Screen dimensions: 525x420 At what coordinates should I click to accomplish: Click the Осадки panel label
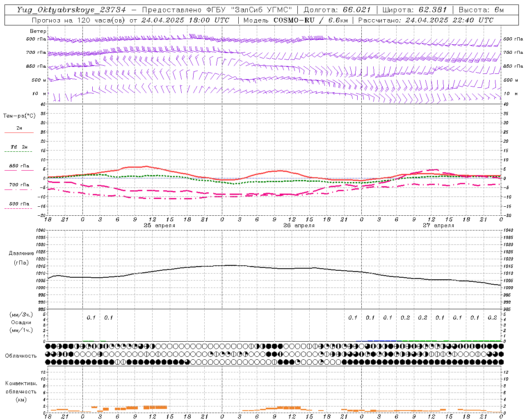pos(21,322)
